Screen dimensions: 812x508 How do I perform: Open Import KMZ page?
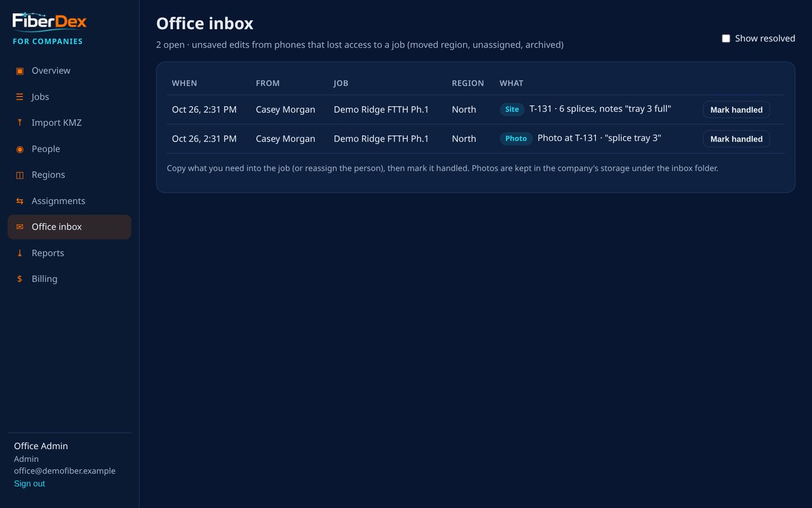69,123
